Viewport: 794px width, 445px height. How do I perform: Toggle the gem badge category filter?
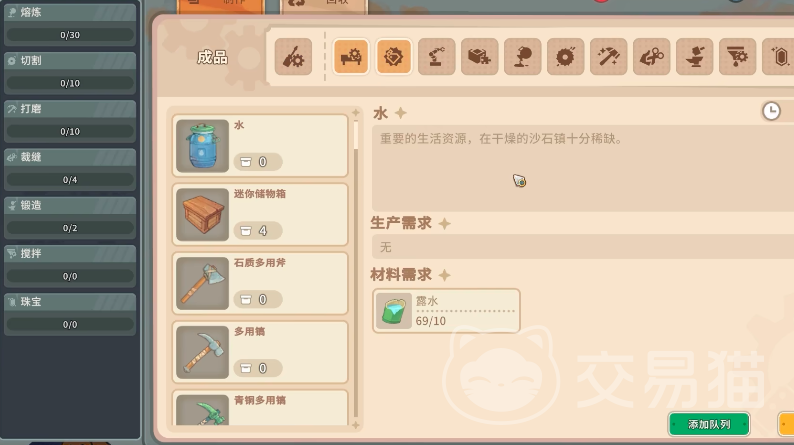click(393, 57)
